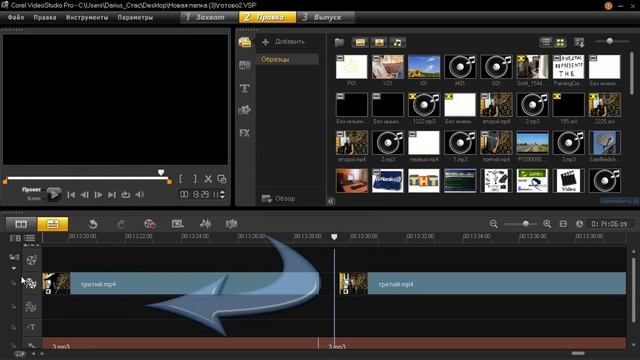
Task: Collapse the library panel with double-chevron
Action: [x=331, y=201]
